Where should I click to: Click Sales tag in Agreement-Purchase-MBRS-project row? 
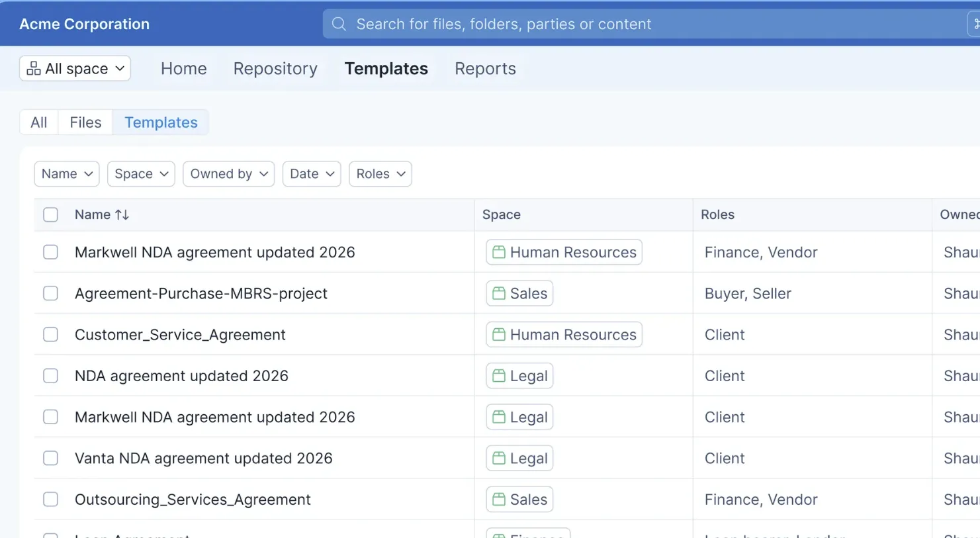coord(519,293)
